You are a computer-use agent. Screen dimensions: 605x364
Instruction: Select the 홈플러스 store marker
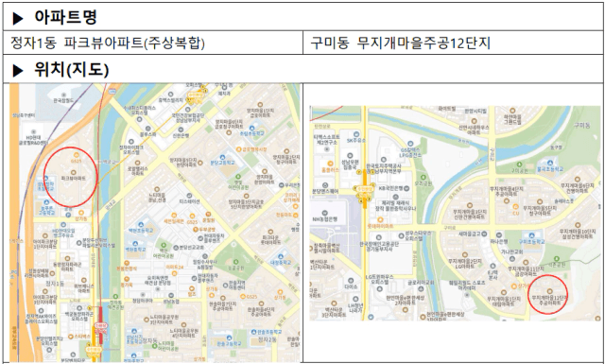pos(330,164)
